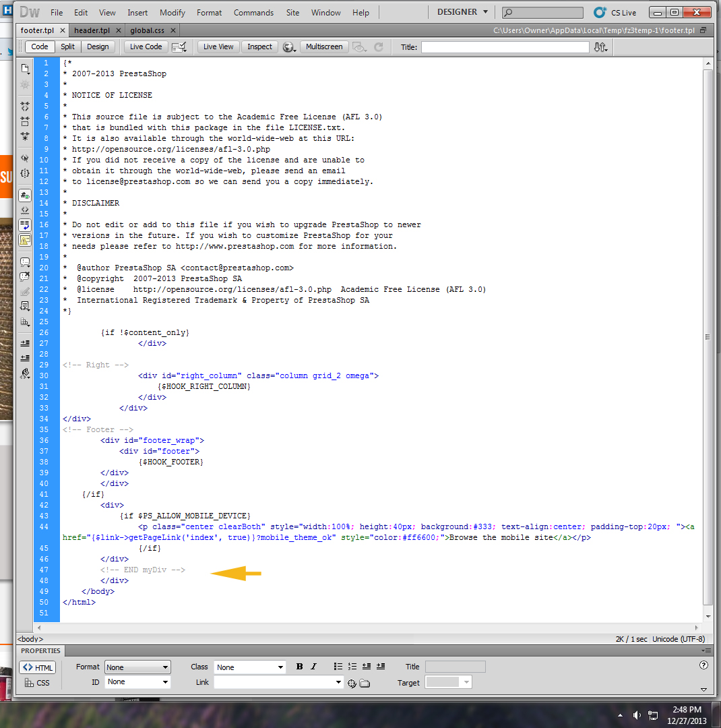Click the Select Parent Tag icon

[x=25, y=158]
